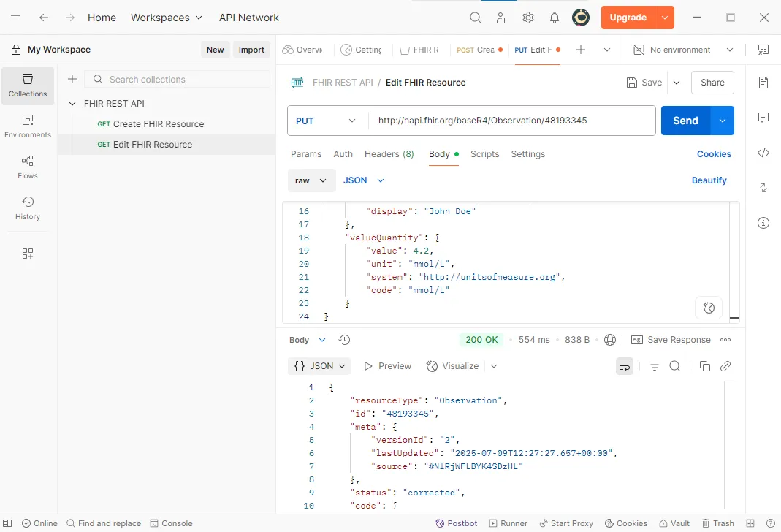Open Console in the status bar
This screenshot has height=532, width=781.
point(172,523)
